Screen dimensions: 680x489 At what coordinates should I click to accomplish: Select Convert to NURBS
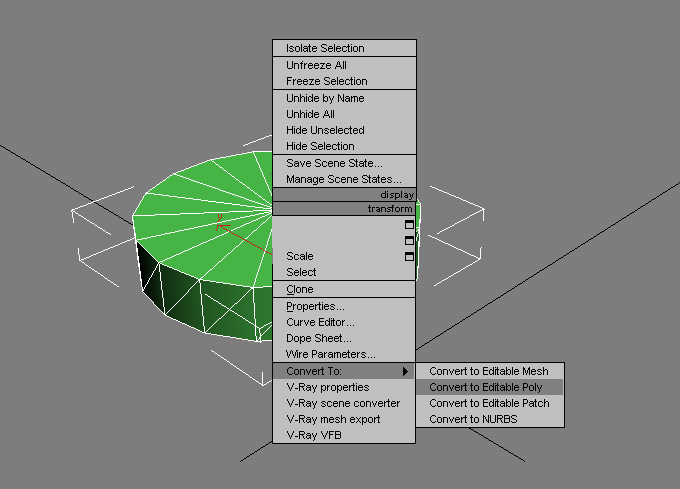(x=490, y=419)
